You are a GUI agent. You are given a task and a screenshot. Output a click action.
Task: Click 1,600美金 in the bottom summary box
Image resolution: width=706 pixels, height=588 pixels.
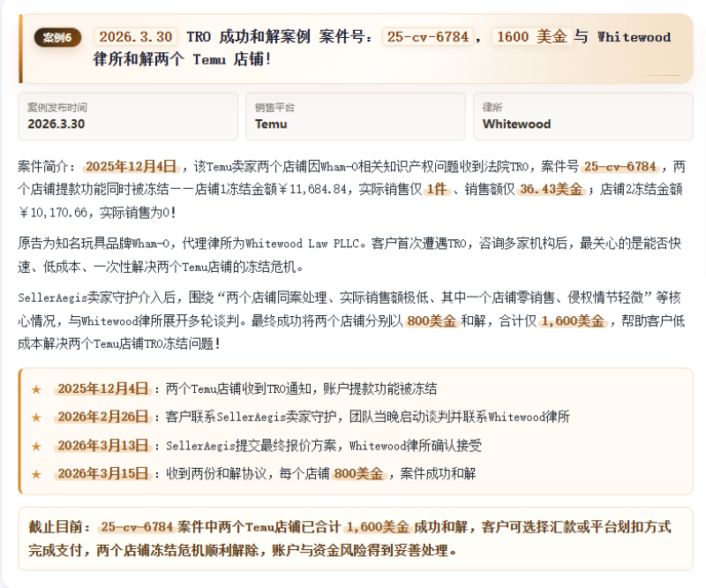tap(378, 527)
